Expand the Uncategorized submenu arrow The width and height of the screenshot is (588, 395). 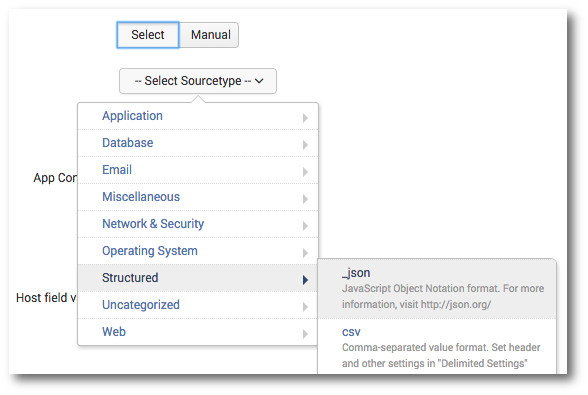[305, 307]
